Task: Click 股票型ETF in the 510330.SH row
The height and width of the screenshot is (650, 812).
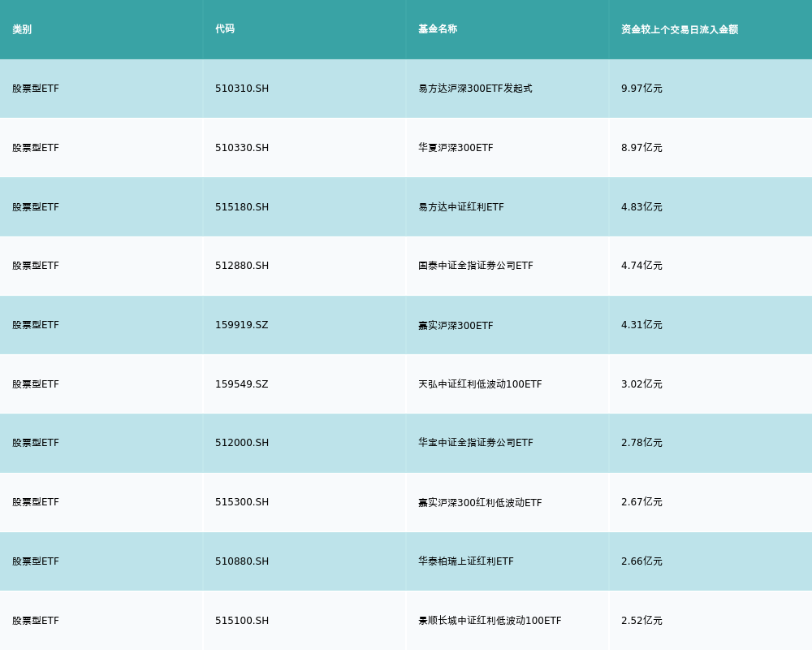Action: click(x=36, y=148)
